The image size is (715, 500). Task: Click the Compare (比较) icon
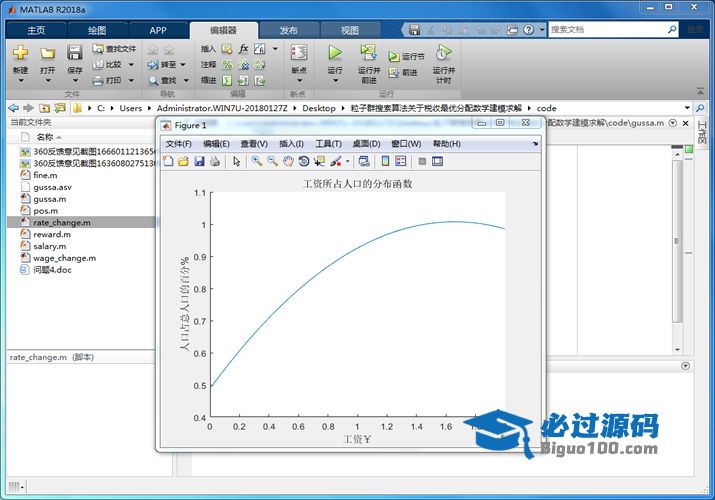pos(98,65)
